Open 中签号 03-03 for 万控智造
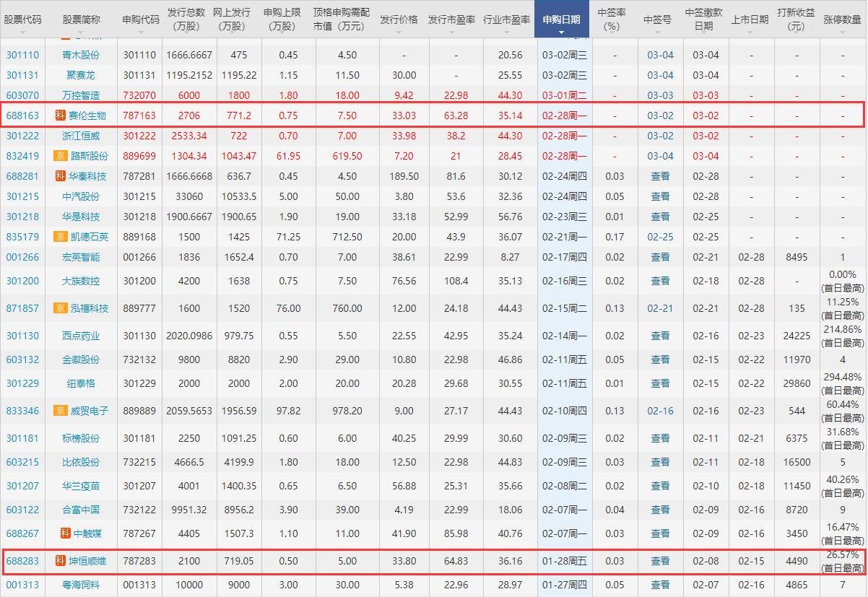Screen dimensions: 868x597 click(x=660, y=95)
